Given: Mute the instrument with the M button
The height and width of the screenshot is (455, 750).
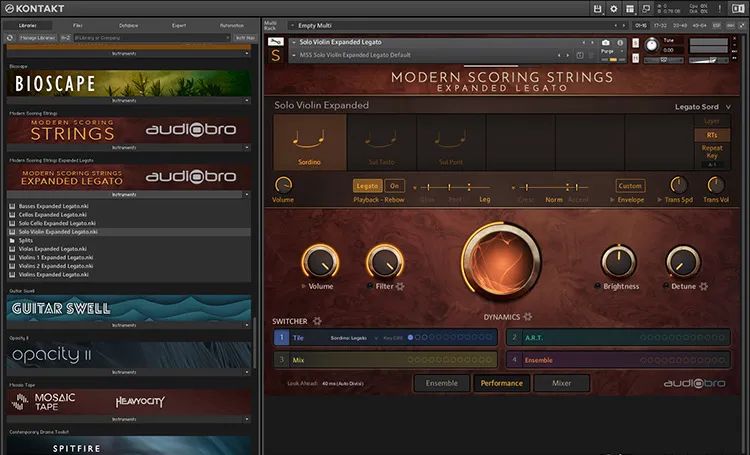Looking at the screenshot, I should [636, 58].
